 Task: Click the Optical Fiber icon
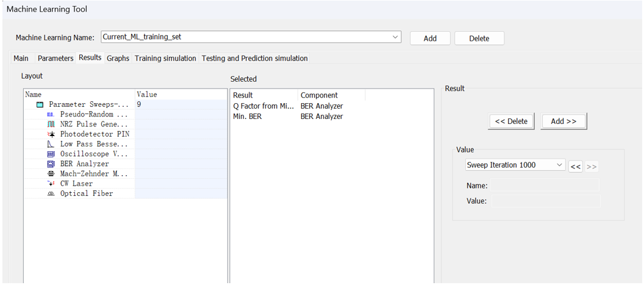click(51, 193)
